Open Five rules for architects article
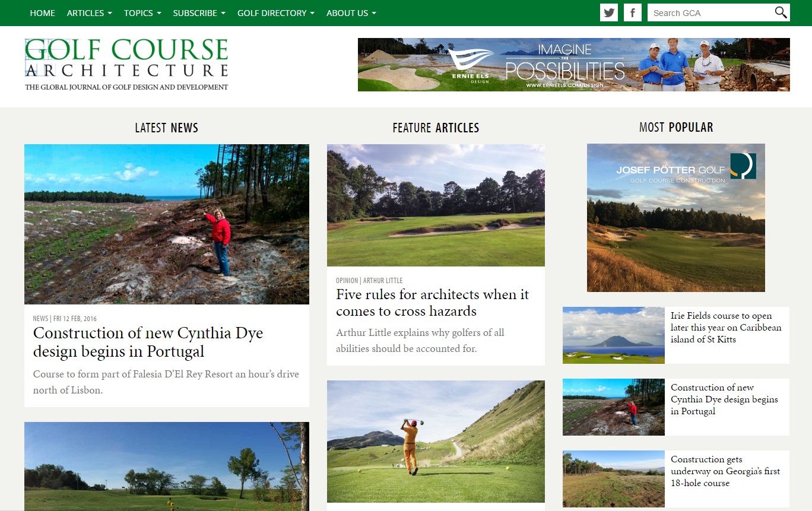The height and width of the screenshot is (511, 812). click(432, 303)
